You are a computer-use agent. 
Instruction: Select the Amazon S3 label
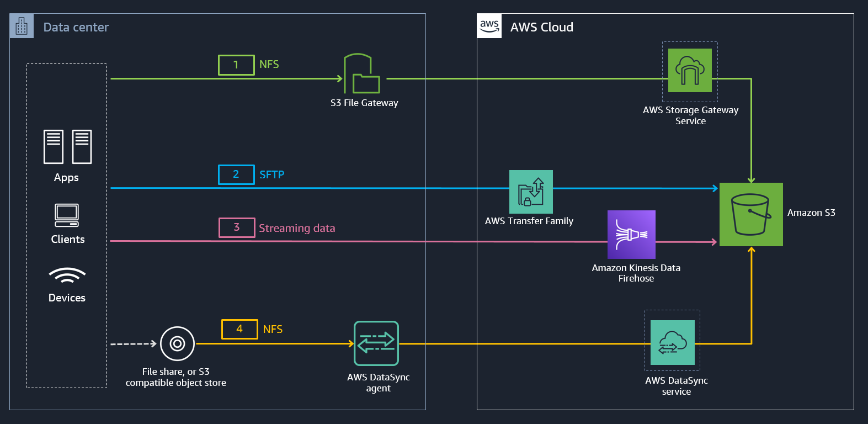click(811, 213)
